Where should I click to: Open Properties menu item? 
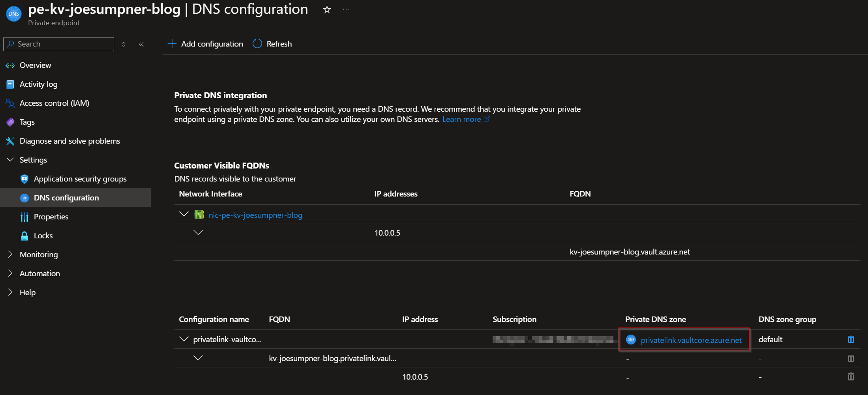point(51,217)
